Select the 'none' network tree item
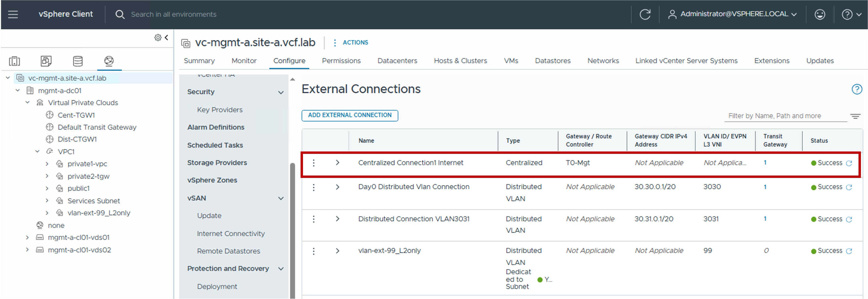 point(56,225)
